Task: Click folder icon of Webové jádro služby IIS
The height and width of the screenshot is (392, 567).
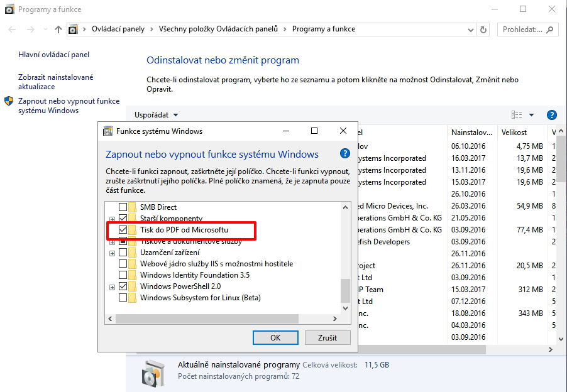Action: [133, 264]
